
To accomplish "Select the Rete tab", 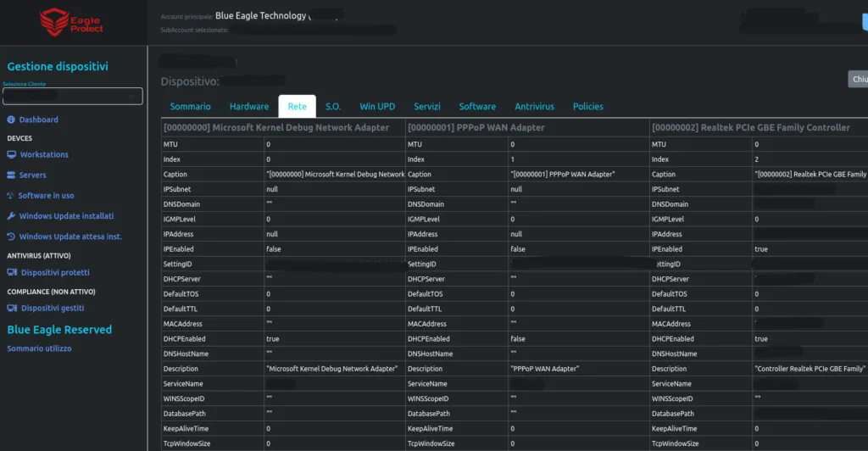I will coord(298,106).
